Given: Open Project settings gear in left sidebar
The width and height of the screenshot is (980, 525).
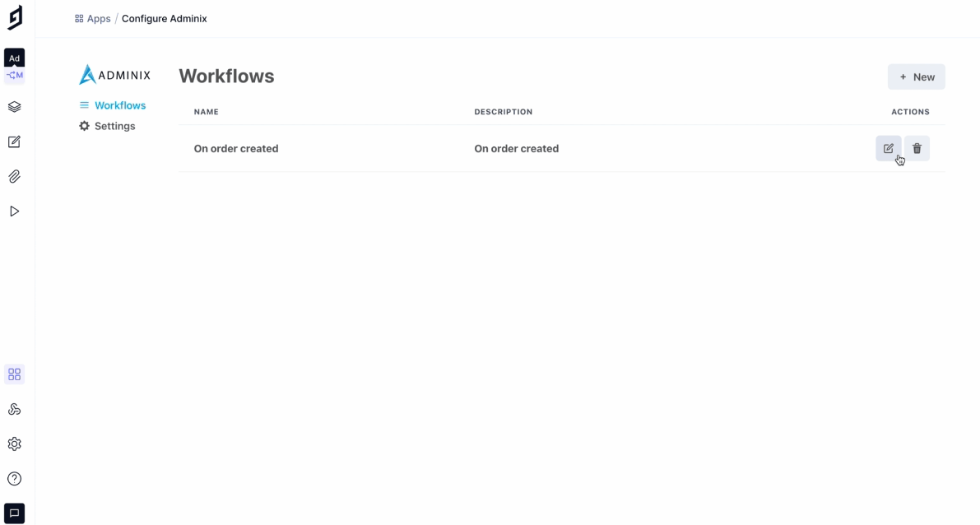Looking at the screenshot, I should [14, 444].
